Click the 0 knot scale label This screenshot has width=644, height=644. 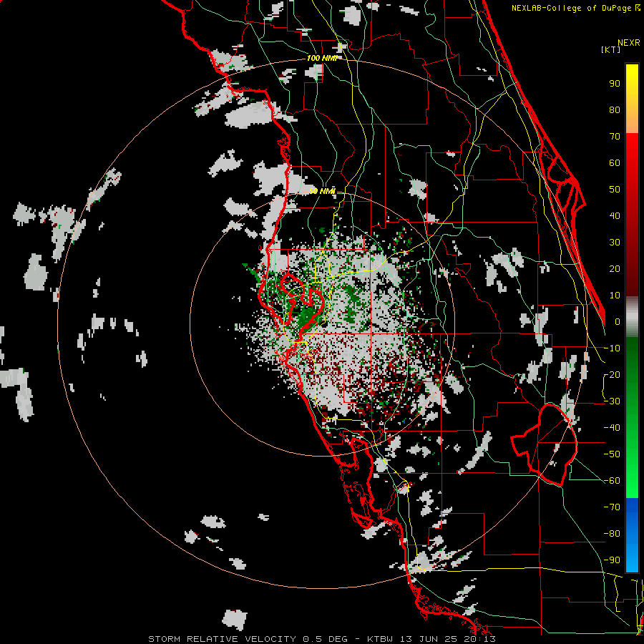pos(618,321)
